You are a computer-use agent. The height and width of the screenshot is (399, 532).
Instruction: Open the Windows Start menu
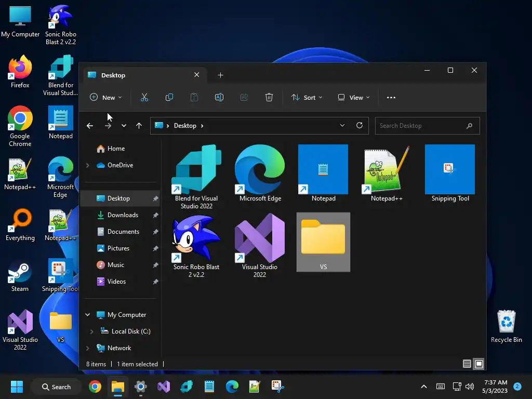(17, 387)
